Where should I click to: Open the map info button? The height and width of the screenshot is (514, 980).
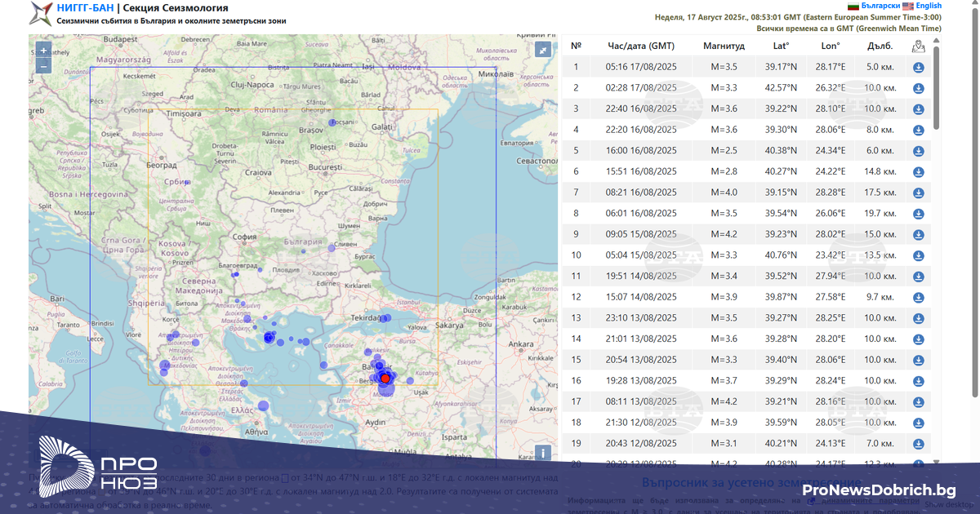tap(543, 453)
